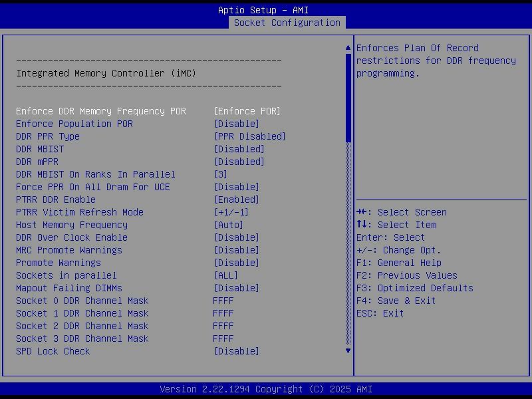This screenshot has width=532, height=399.
Task: Select the Promote Warnings row
Action: (x=59, y=263)
